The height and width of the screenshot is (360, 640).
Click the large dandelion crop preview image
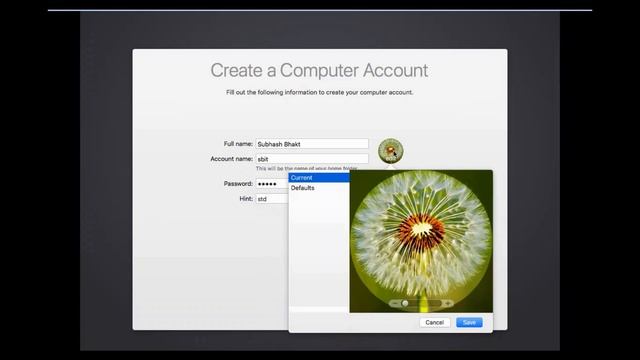tap(421, 242)
